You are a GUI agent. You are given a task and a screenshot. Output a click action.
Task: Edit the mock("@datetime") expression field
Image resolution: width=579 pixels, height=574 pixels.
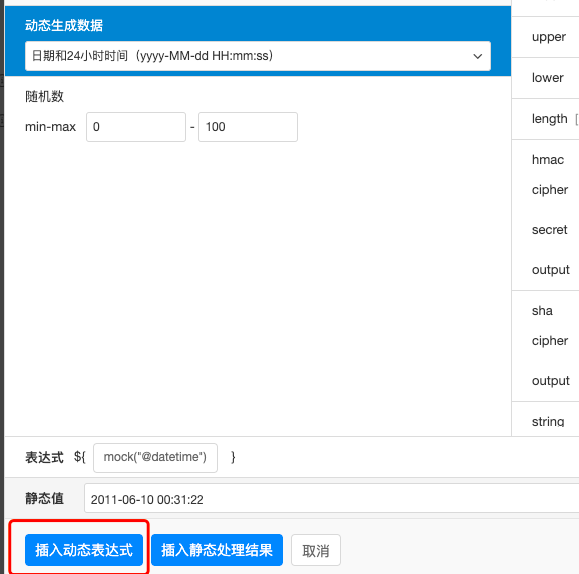tap(155, 458)
